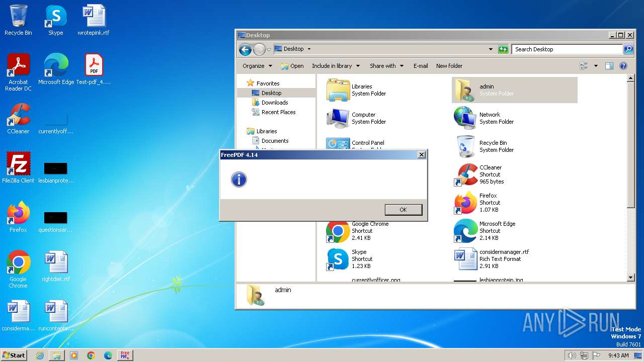Select the runcontents file on the desktop
Image resolution: width=644 pixels, height=362 pixels.
pos(56,316)
